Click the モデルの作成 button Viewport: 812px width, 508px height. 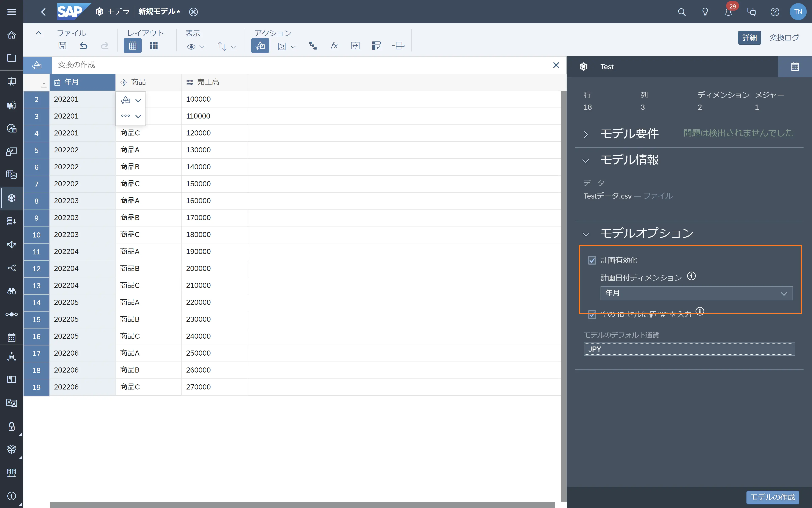tap(772, 497)
